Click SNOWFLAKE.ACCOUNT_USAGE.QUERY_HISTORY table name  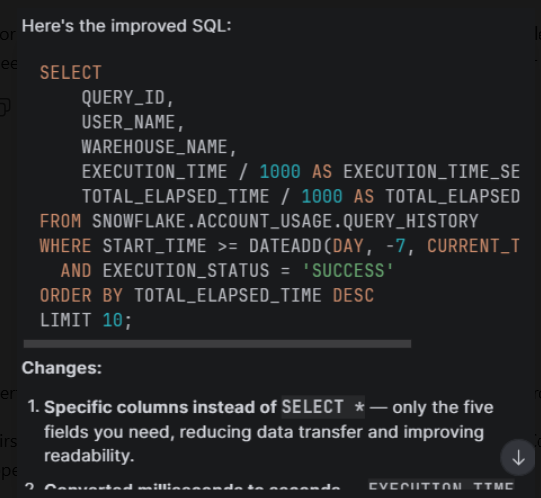tap(285, 221)
